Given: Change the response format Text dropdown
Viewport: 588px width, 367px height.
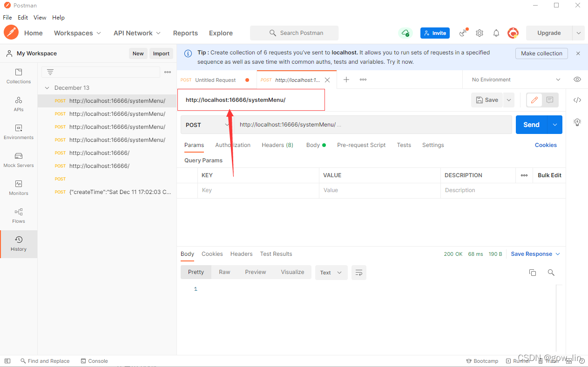Looking at the screenshot, I should (331, 273).
